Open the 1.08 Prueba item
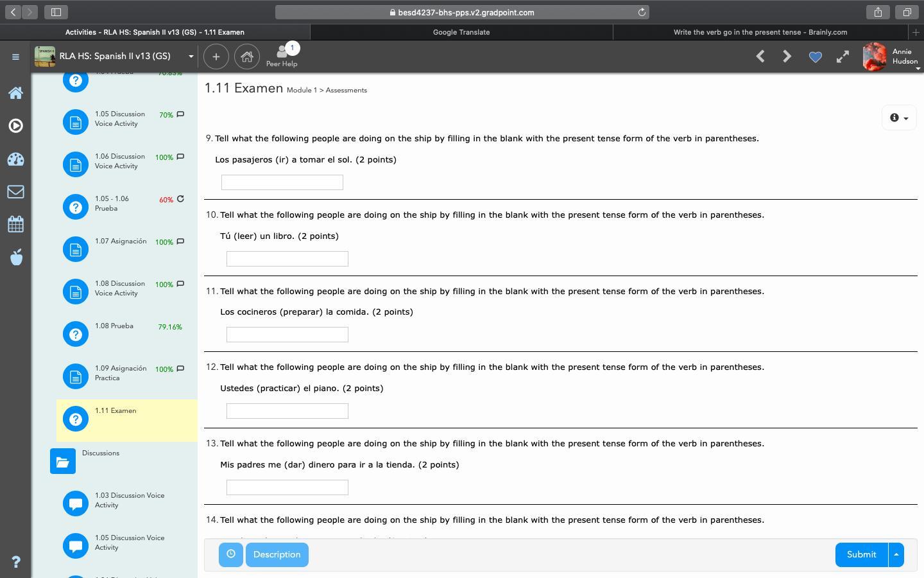 tap(127, 334)
